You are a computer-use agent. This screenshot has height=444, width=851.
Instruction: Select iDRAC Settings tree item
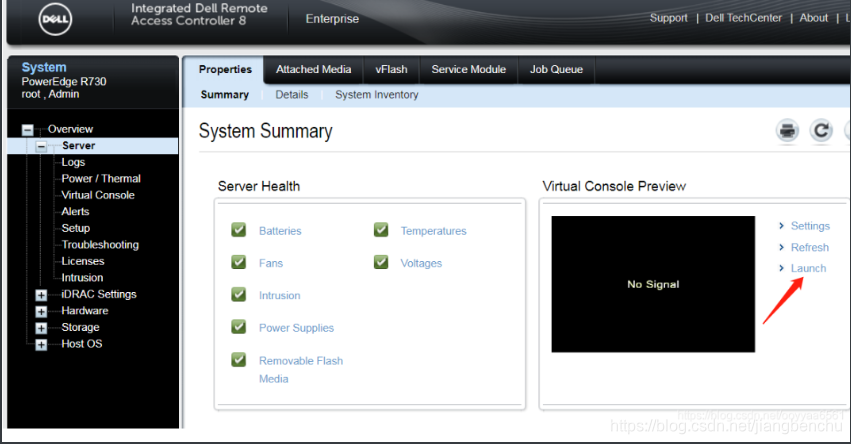(x=99, y=294)
